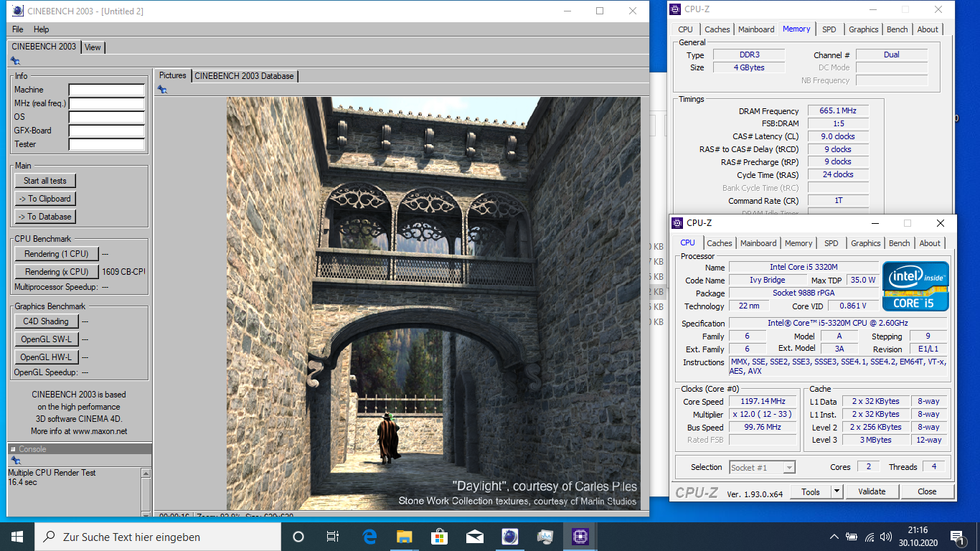Click the Console scrollbar up arrow

[x=146, y=474]
